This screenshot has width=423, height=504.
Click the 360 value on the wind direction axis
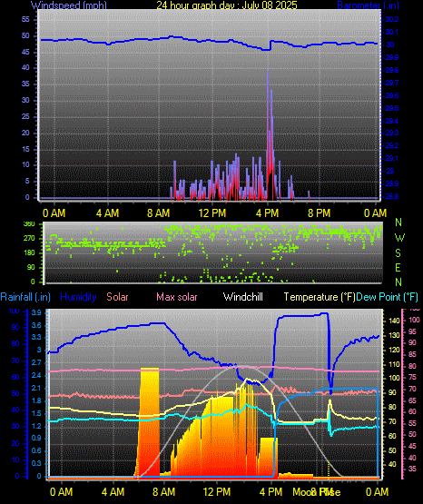(29, 224)
